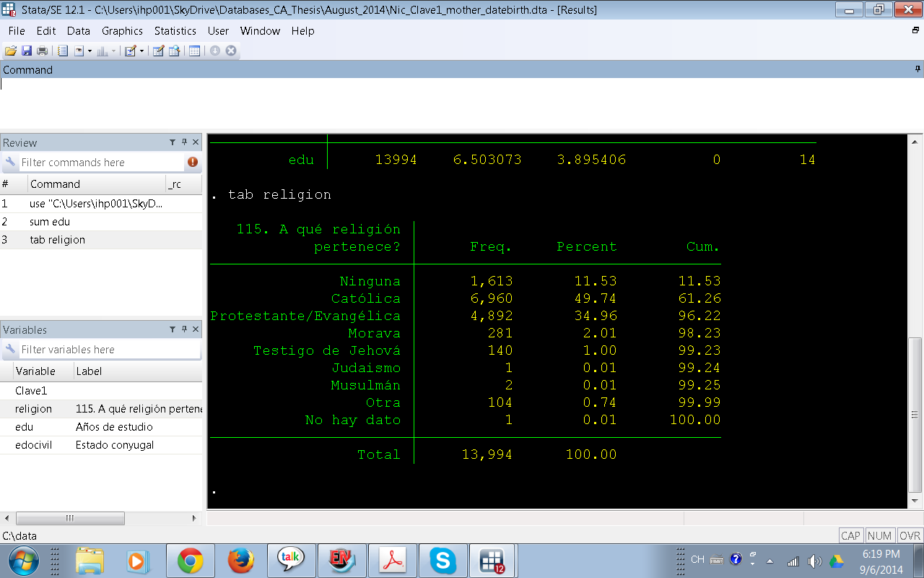Select the edocivil variable
The image size is (924, 578).
tap(101, 445)
